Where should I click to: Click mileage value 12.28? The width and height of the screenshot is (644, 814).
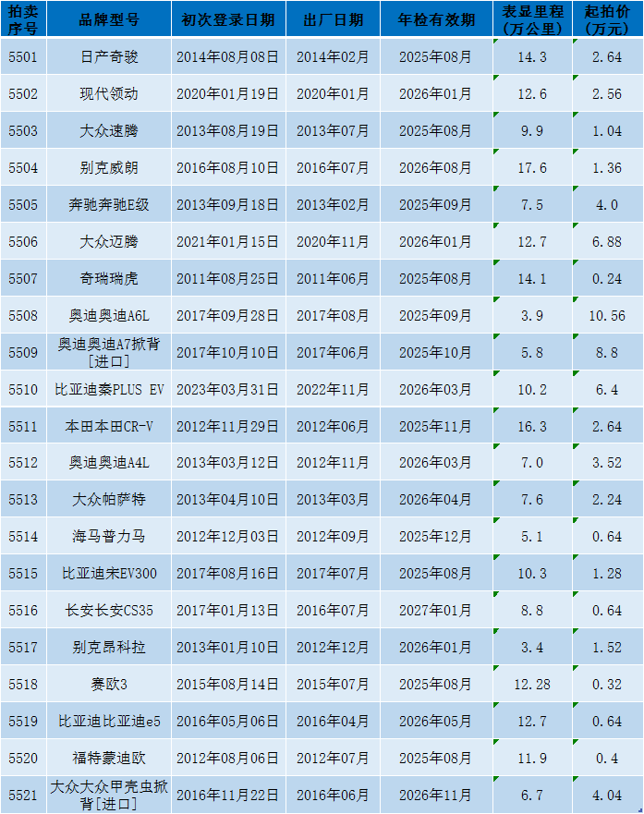(x=532, y=684)
